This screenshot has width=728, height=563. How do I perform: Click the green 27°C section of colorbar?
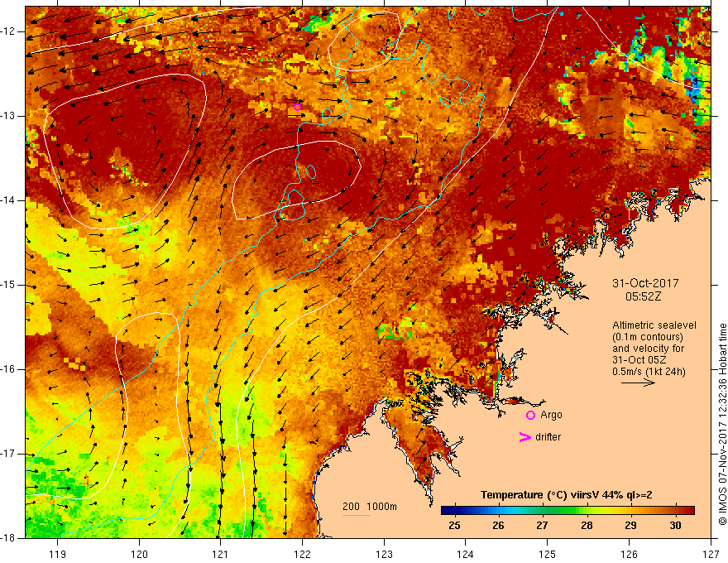coord(543,511)
